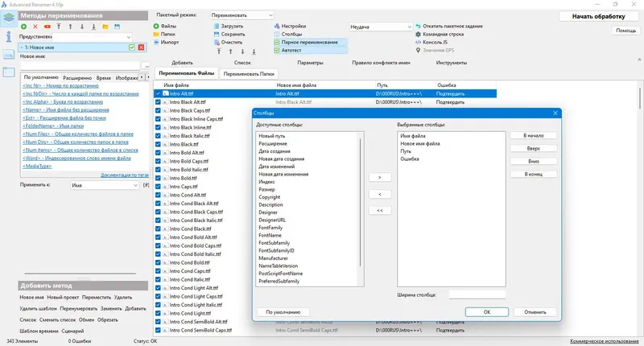Open the 'Консоль JS' console

431,43
